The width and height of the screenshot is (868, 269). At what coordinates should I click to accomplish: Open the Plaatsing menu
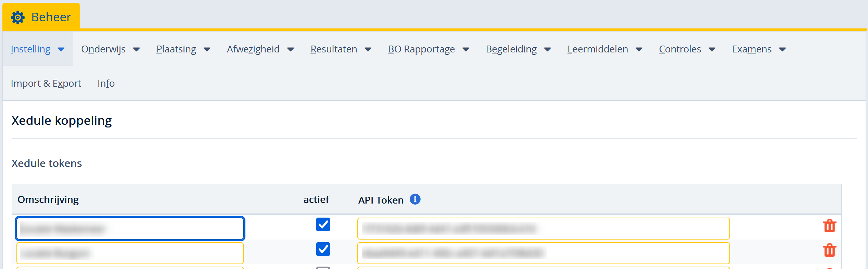tap(176, 49)
